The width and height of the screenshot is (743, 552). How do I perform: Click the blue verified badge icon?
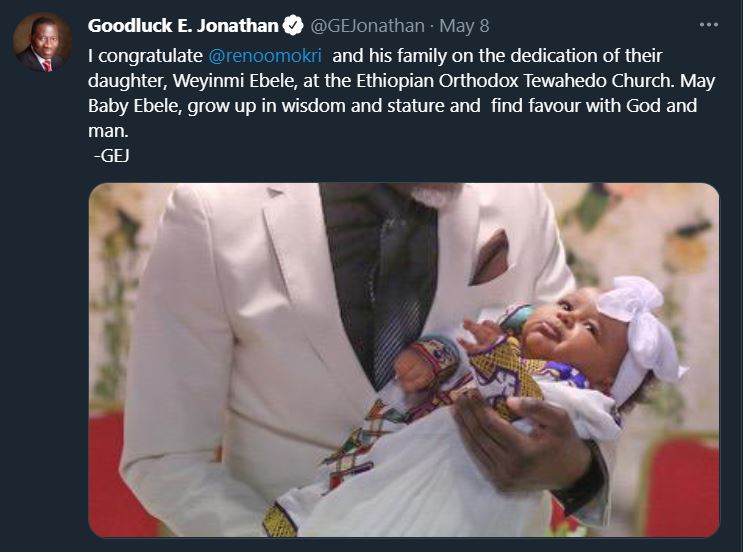point(293,25)
